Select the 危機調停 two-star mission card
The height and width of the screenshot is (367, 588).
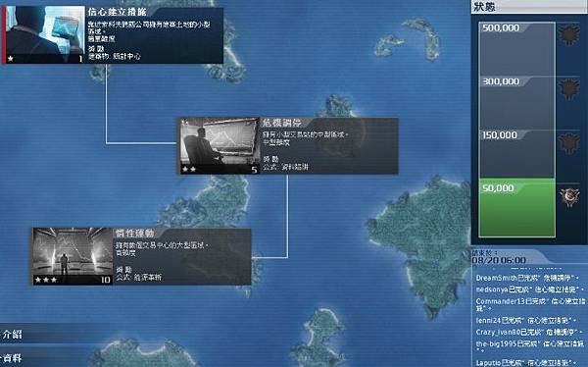287,146
